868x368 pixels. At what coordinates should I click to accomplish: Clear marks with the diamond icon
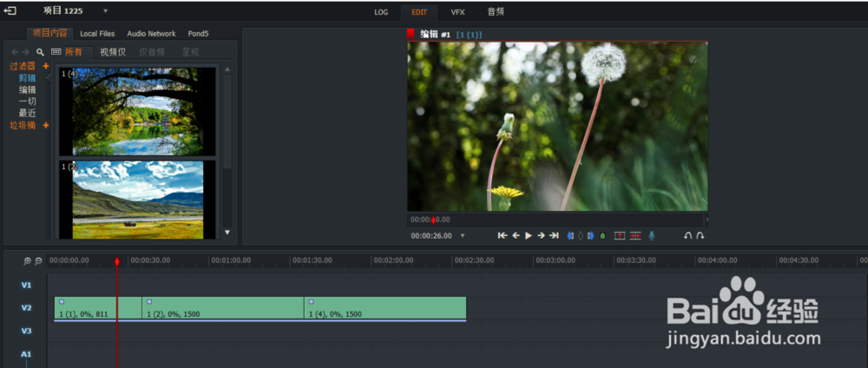[581, 236]
